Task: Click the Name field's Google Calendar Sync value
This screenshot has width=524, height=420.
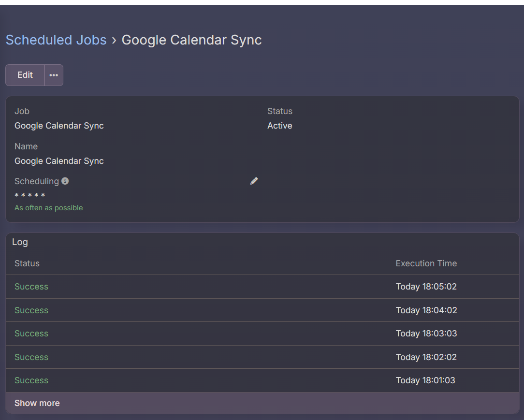Action: 59,161
